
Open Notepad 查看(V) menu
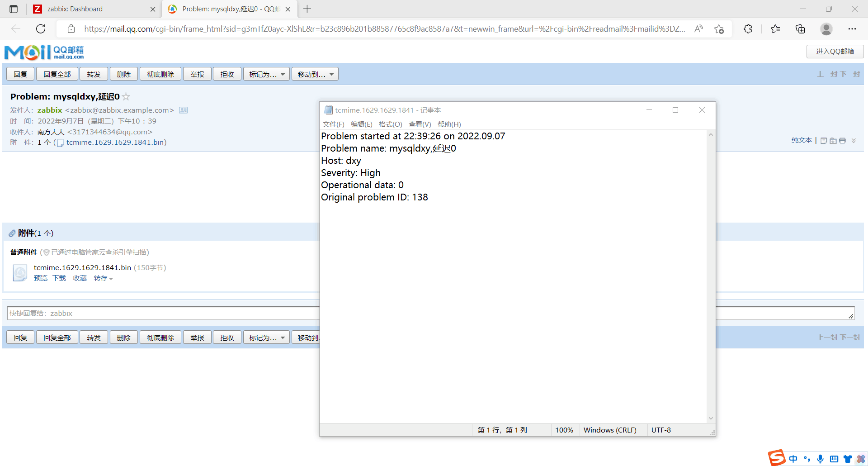pyautogui.click(x=420, y=124)
